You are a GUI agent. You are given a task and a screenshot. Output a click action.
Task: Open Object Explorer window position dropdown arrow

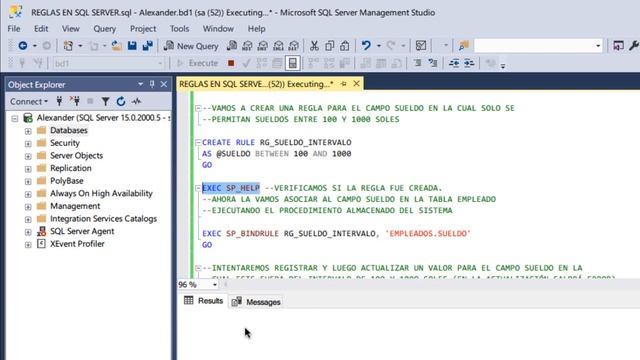tap(140, 84)
